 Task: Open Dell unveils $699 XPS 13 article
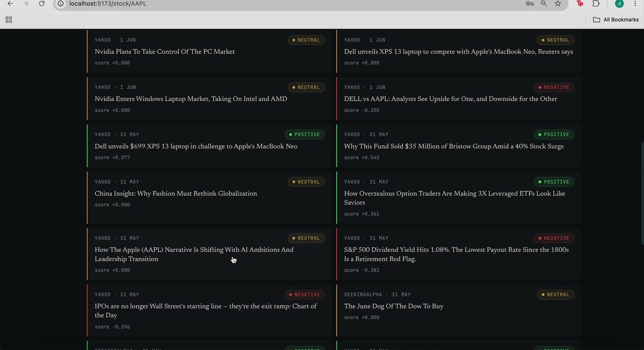pos(196,146)
